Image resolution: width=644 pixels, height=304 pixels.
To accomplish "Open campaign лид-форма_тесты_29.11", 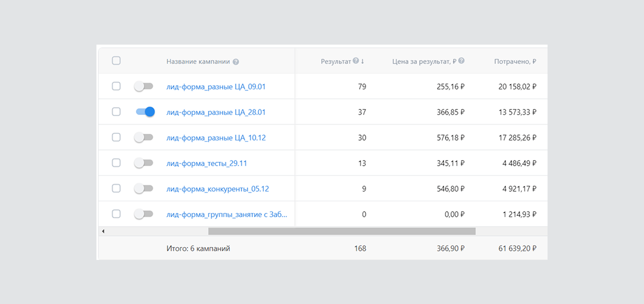I will click(206, 163).
